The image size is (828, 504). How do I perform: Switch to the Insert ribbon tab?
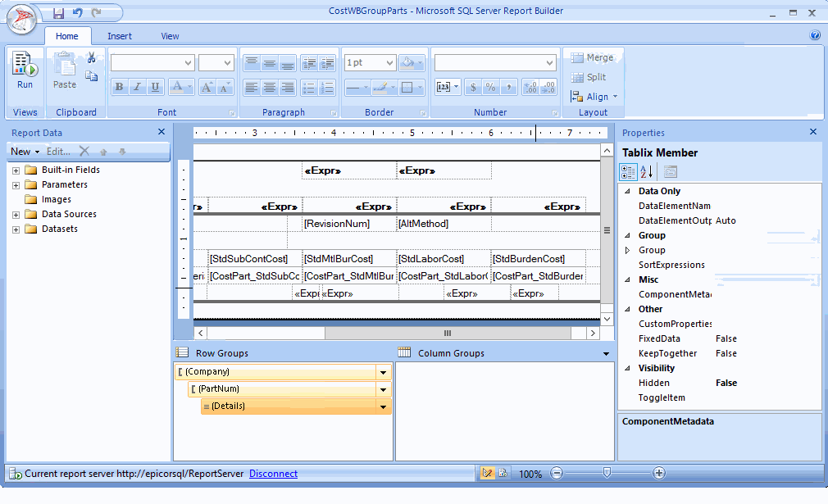pyautogui.click(x=120, y=36)
